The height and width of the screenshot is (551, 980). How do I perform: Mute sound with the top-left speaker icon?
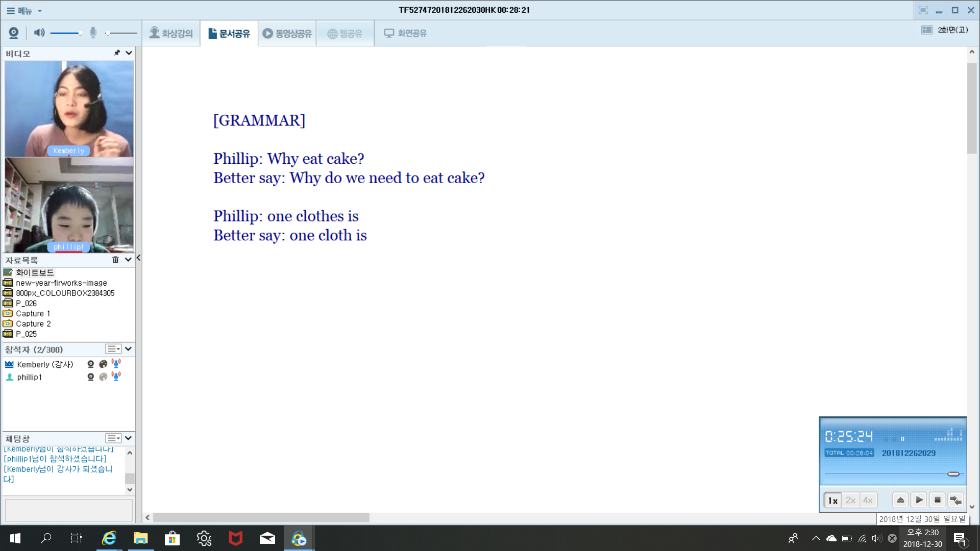click(39, 33)
